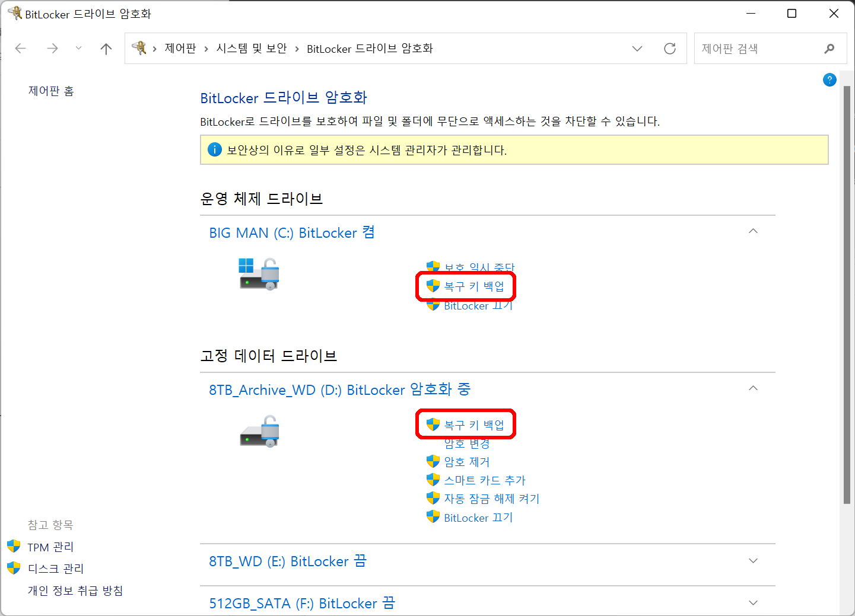Refresh the BitLocker page
855x616 pixels.
(670, 49)
